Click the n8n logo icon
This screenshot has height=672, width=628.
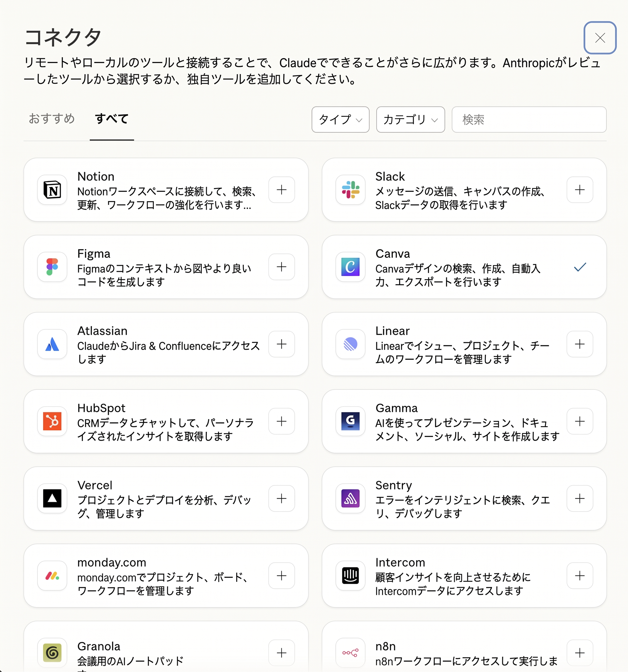tap(350, 653)
